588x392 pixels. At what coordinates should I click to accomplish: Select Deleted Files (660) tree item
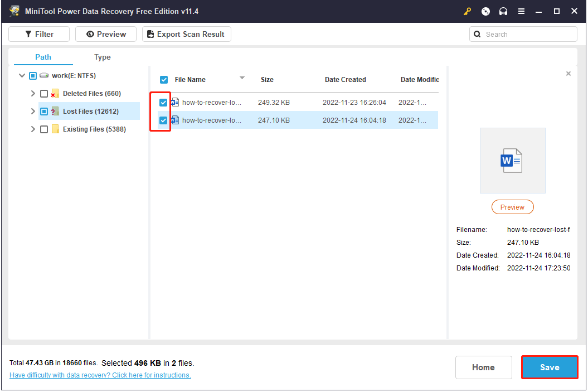pyautogui.click(x=92, y=94)
